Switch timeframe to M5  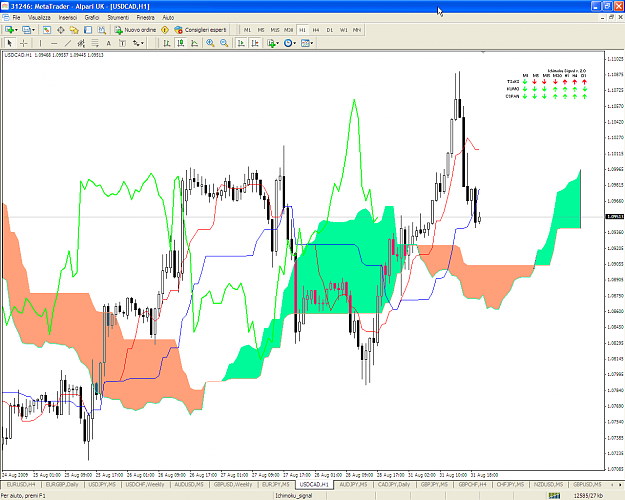click(261, 30)
